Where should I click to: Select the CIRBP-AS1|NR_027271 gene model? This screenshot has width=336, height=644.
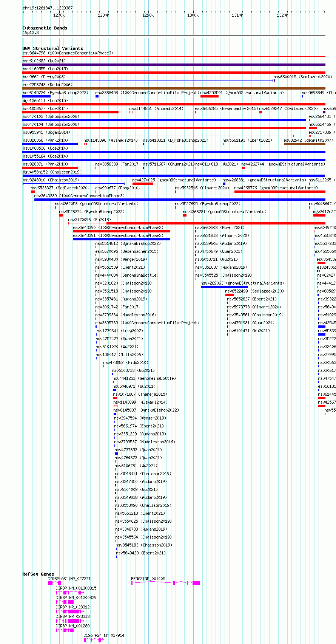tap(54, 583)
